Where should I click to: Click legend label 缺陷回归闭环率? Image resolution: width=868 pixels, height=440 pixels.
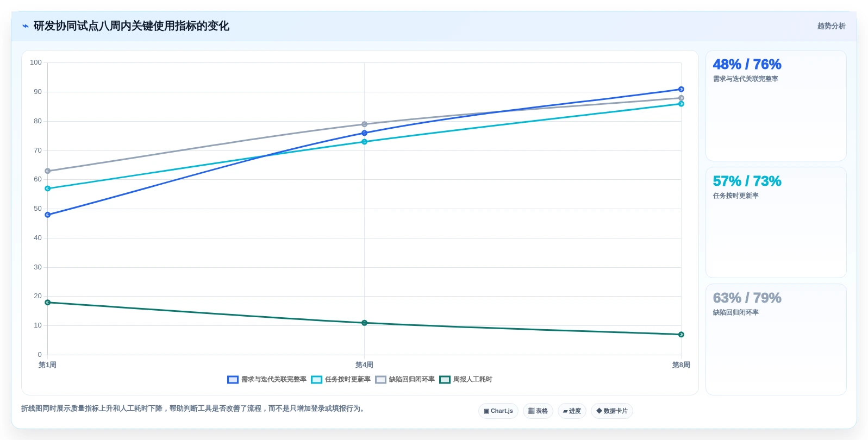(x=412, y=380)
